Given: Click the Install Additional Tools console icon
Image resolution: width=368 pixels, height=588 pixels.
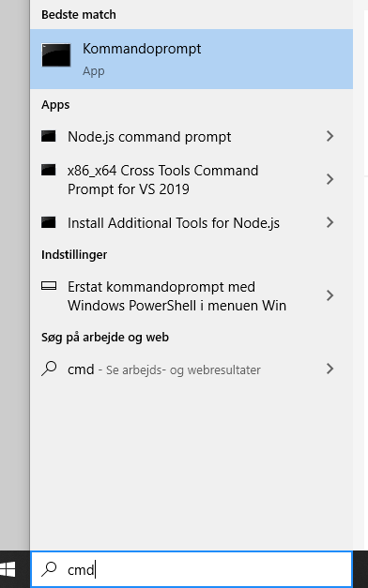Looking at the screenshot, I should pyautogui.click(x=49, y=222).
